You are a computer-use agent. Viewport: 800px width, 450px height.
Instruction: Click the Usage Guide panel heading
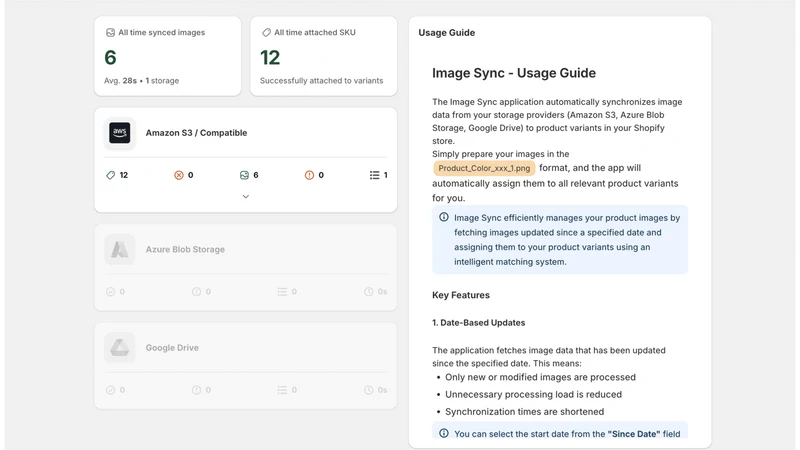tap(446, 33)
